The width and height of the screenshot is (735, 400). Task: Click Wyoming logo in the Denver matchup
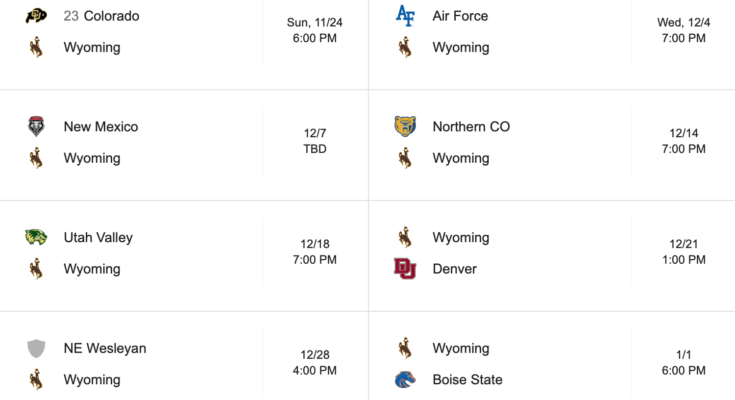(405, 238)
